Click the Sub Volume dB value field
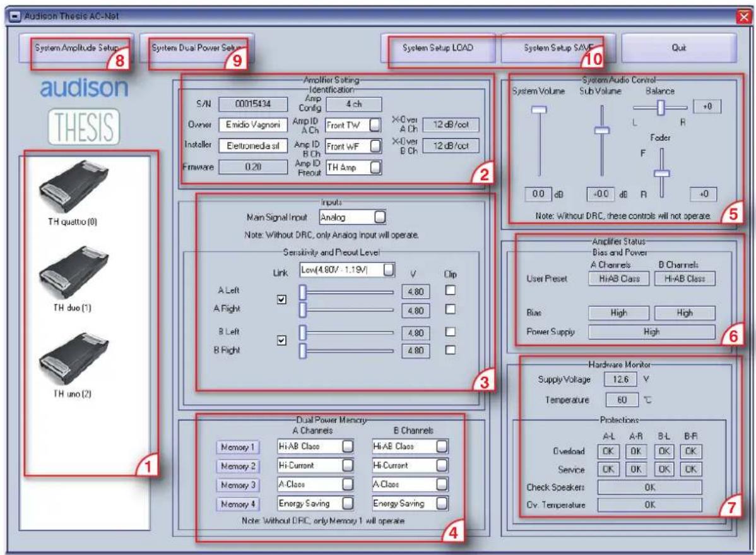 601,194
